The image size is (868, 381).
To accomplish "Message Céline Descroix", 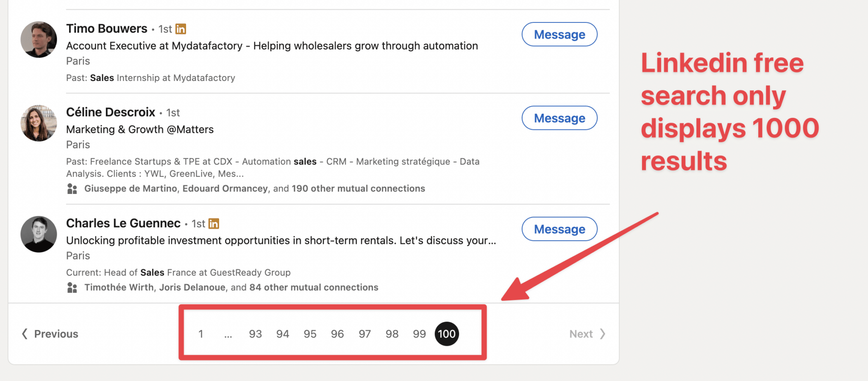I will point(559,118).
